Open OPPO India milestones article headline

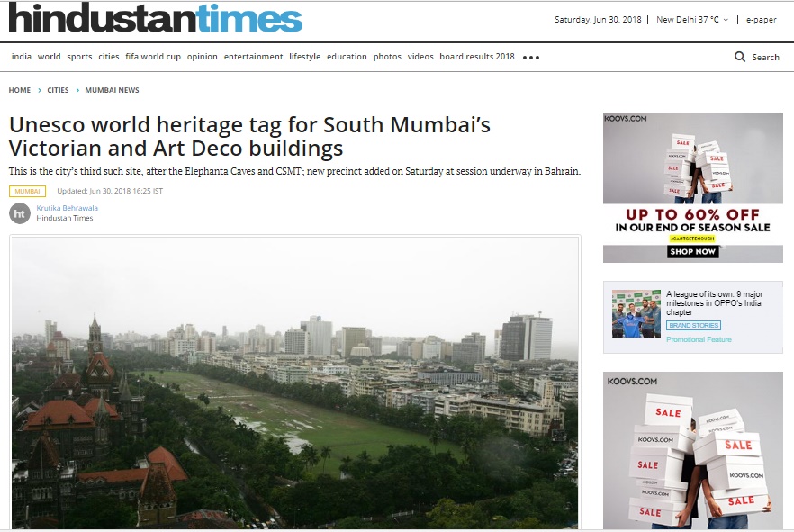(x=714, y=302)
